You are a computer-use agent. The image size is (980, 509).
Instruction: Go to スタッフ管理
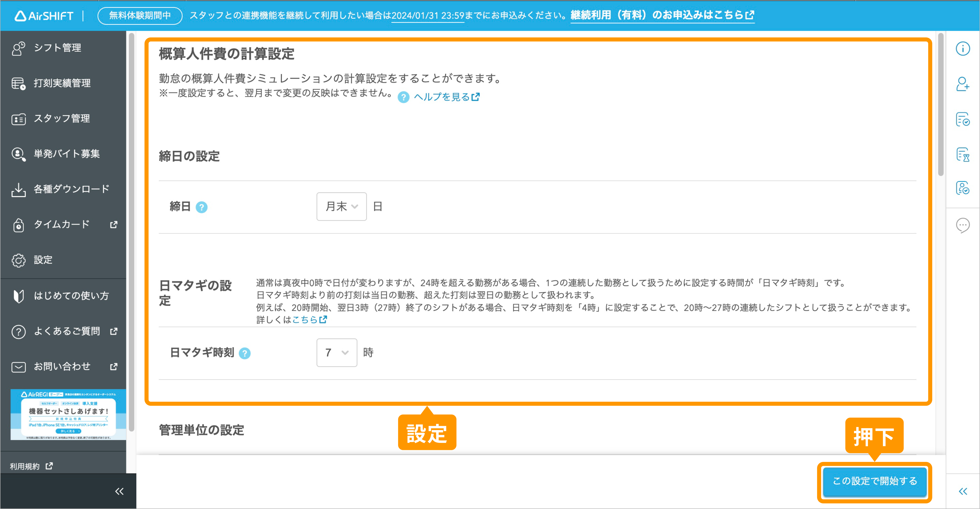coord(62,119)
